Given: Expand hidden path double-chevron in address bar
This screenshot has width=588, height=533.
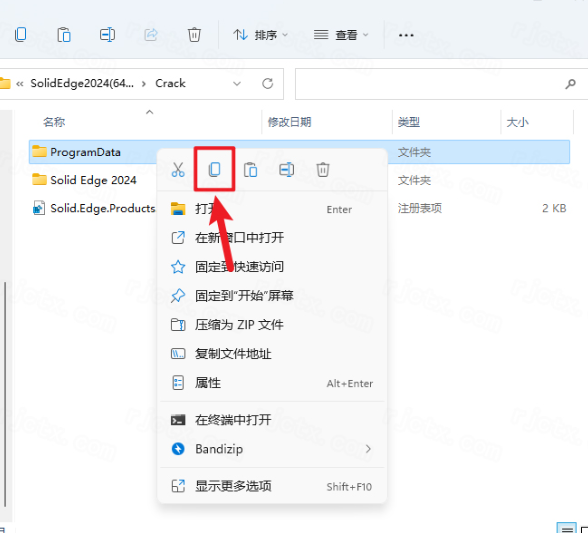Looking at the screenshot, I should point(20,84).
